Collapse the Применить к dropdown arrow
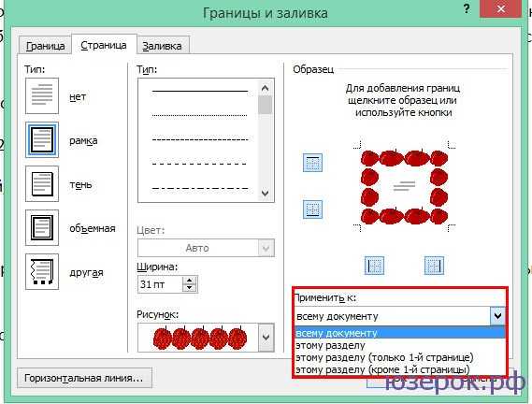The height and width of the screenshot is (404, 532). (497, 316)
